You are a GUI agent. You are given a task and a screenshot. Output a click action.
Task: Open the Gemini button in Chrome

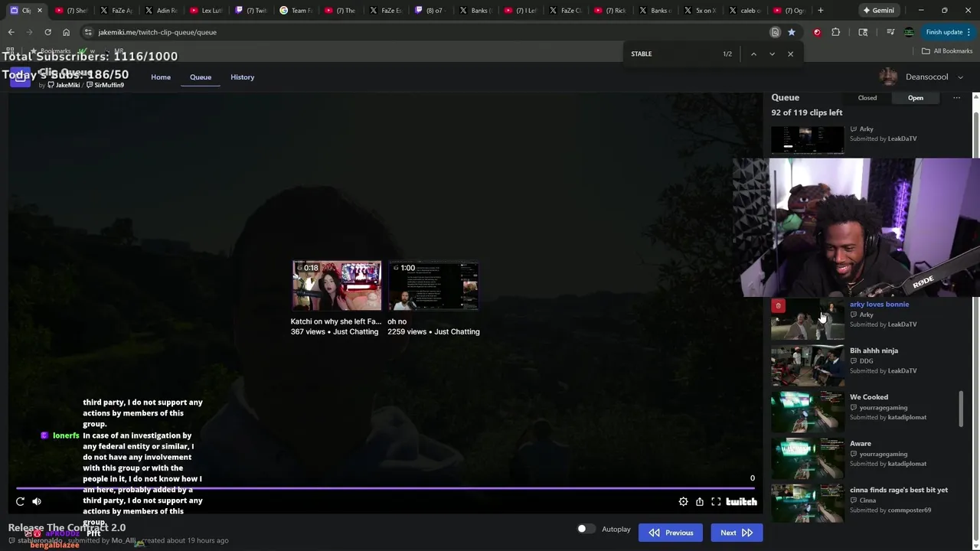[x=878, y=11]
